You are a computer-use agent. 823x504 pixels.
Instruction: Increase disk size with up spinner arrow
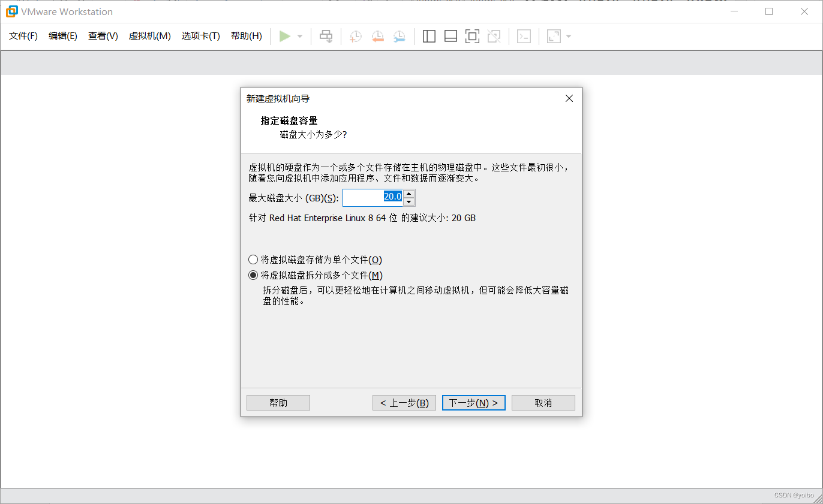(x=409, y=194)
